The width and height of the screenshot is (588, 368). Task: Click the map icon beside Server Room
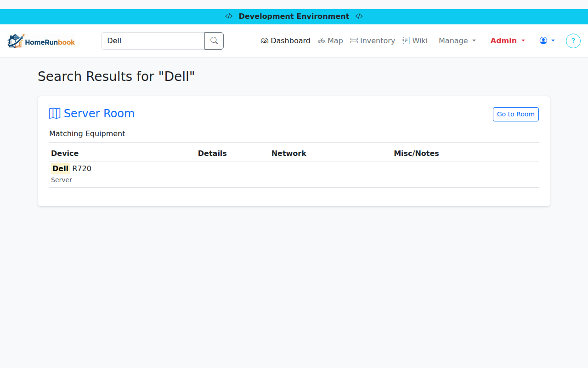[x=54, y=113]
